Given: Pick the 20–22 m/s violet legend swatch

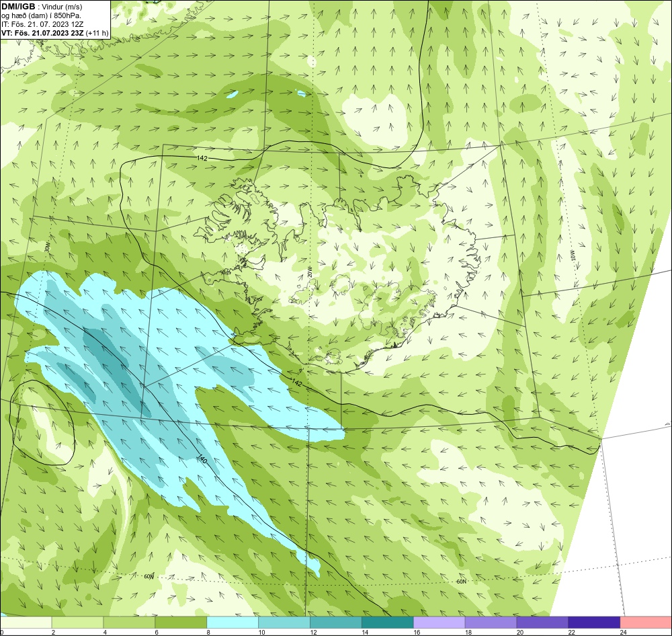Looking at the screenshot, I should (542, 622).
